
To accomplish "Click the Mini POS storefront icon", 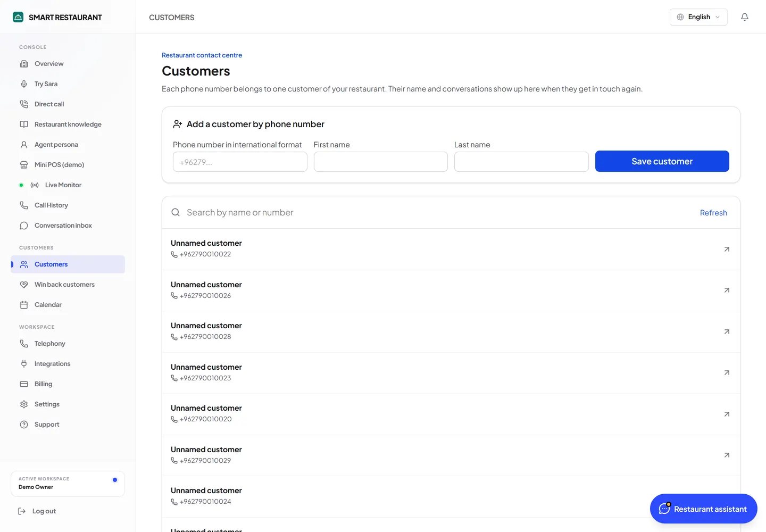I will tap(24, 165).
